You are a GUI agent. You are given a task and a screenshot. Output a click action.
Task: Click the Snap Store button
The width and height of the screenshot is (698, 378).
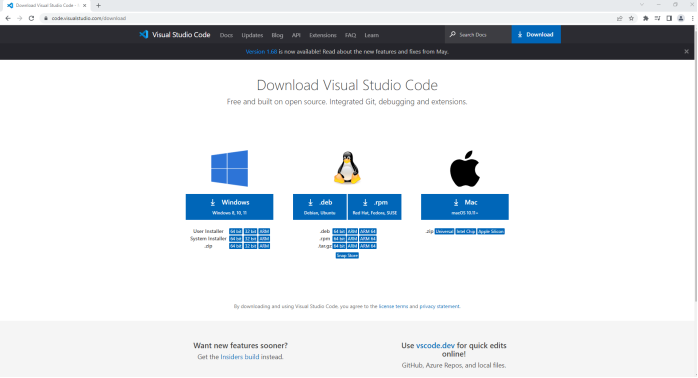pyautogui.click(x=347, y=256)
